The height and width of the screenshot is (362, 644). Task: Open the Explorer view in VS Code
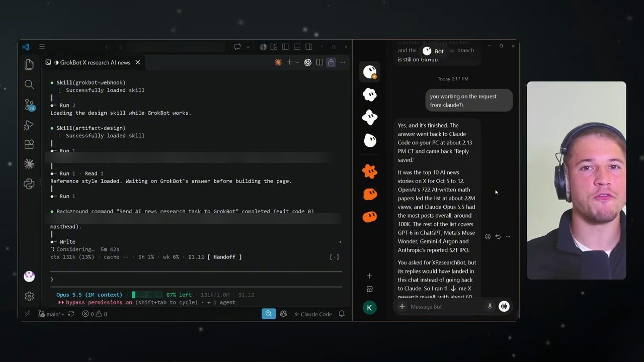click(x=29, y=64)
